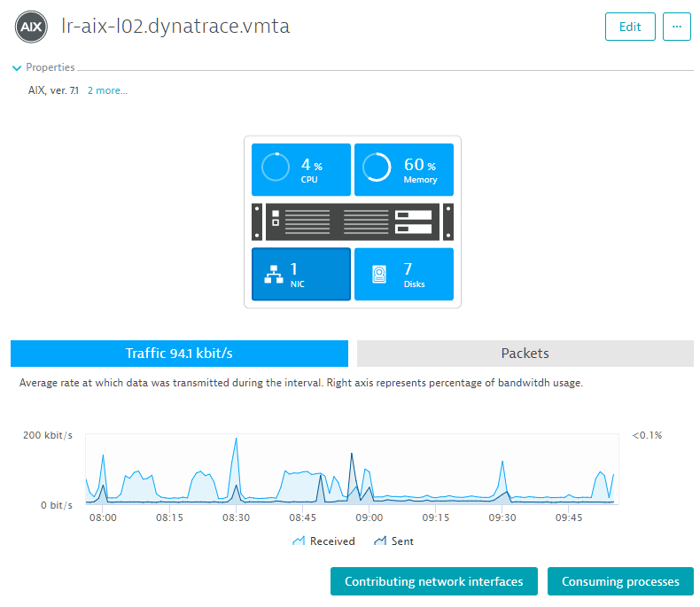This screenshot has height=607, width=700.
Task: Toggle the Sent legend series
Action: pyautogui.click(x=393, y=541)
